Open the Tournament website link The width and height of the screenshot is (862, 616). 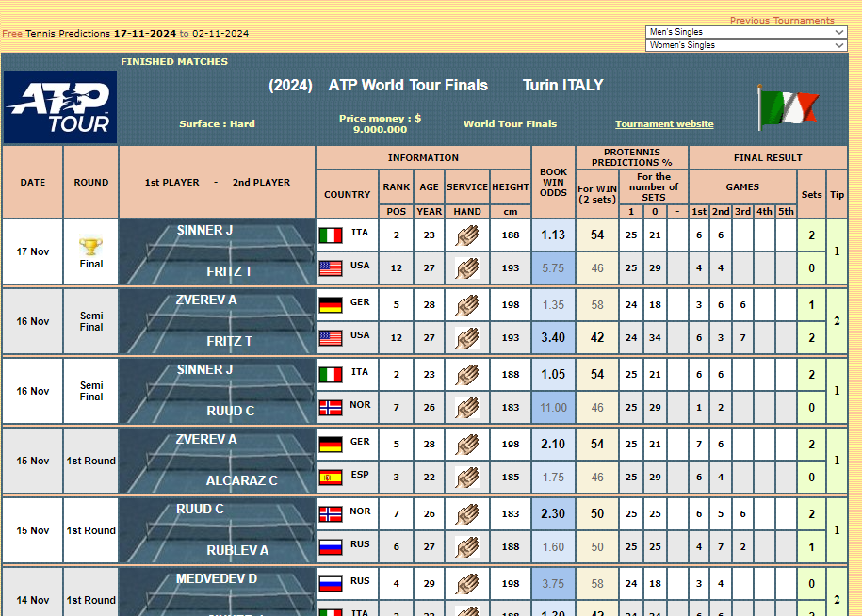664,124
